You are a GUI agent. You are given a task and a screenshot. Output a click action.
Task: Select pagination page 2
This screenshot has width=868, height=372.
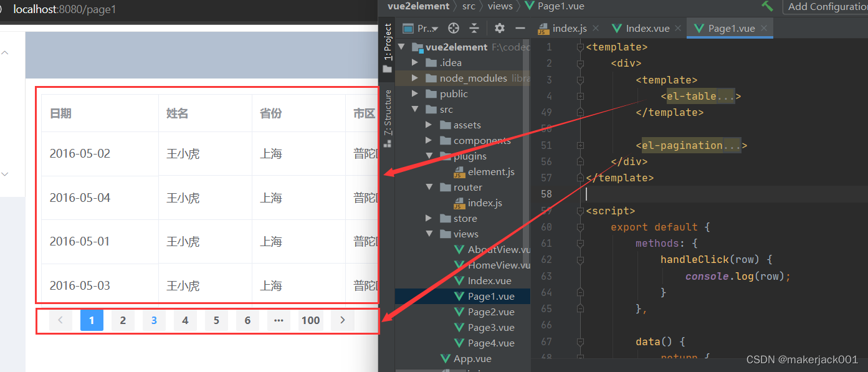click(x=123, y=320)
